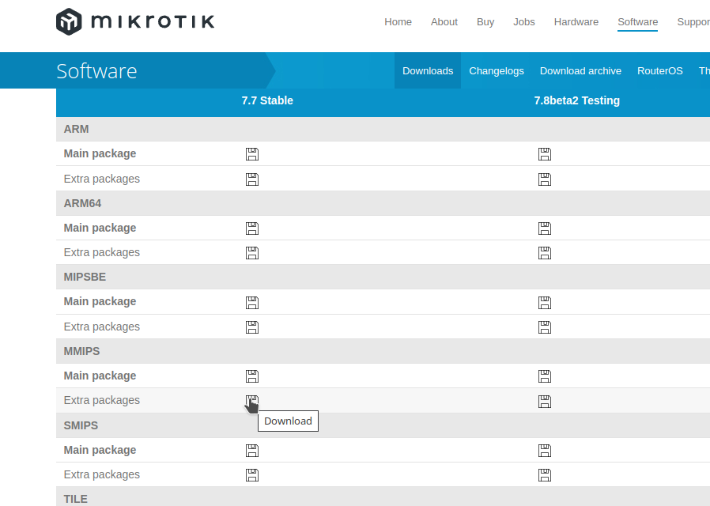The width and height of the screenshot is (710, 506).
Task: Open the Download archive tab
Action: [580, 71]
